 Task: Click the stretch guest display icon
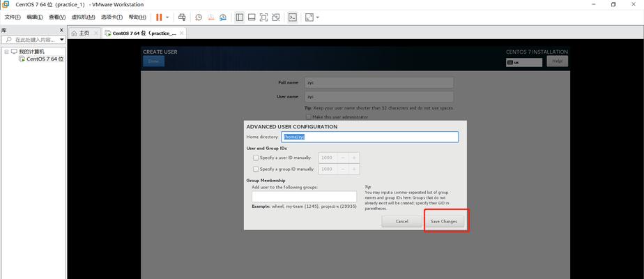click(x=309, y=17)
